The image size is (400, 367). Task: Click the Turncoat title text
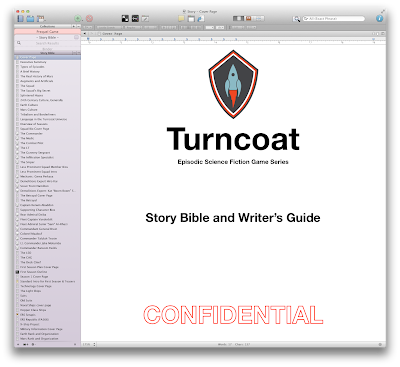coord(233,140)
